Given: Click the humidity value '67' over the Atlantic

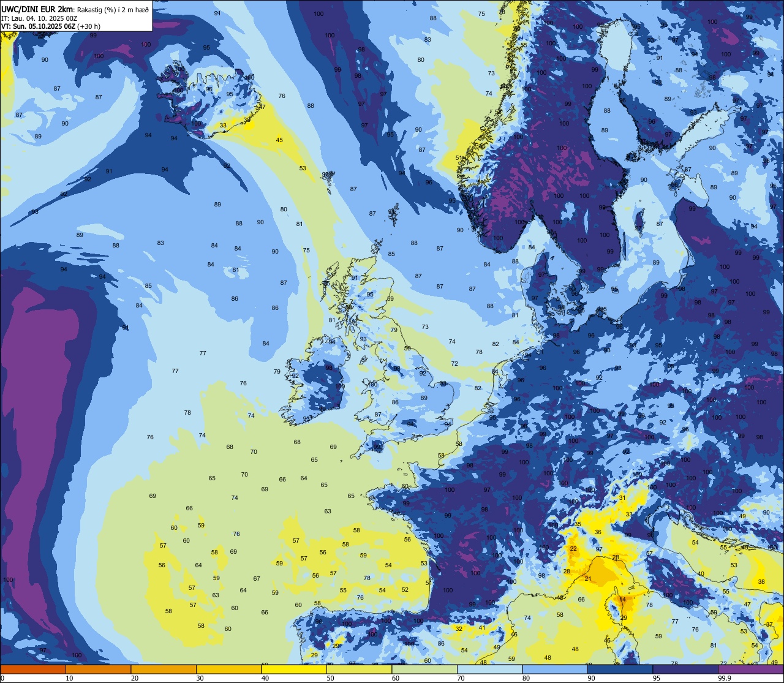Looking at the screenshot, I should [257, 578].
